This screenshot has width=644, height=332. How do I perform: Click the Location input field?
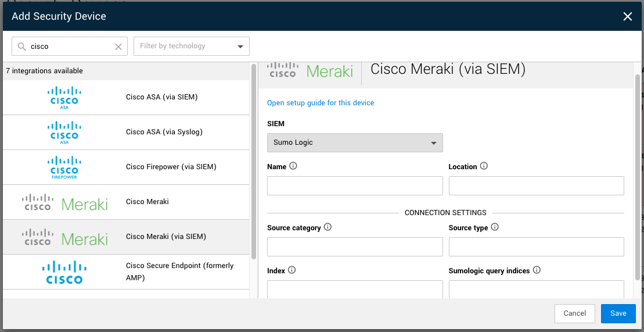pyautogui.click(x=537, y=185)
